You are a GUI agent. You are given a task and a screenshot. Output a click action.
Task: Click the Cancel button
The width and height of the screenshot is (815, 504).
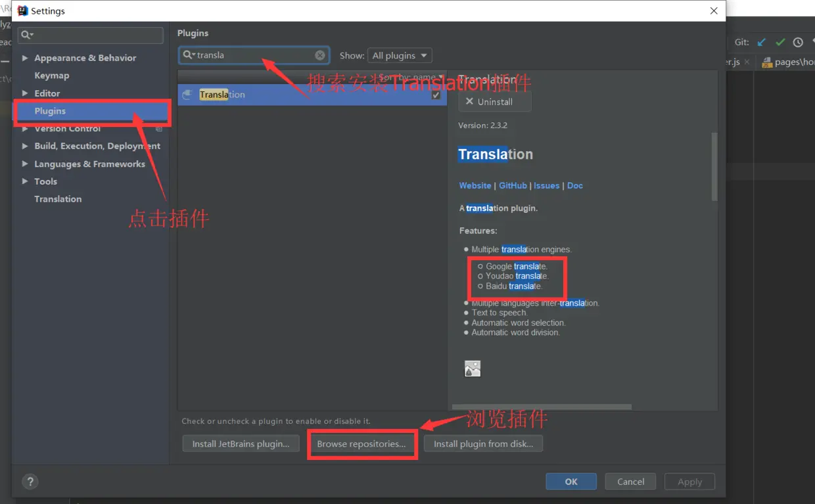(631, 482)
